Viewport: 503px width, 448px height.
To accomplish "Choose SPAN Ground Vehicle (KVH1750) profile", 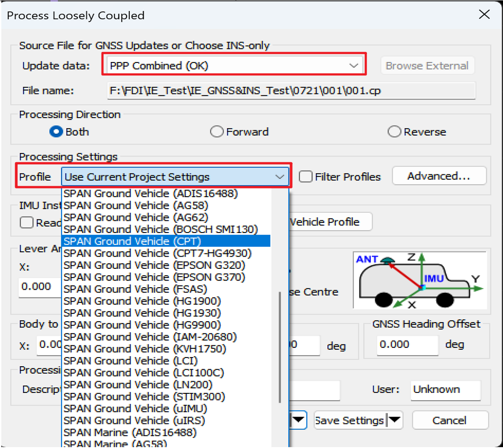I will 166,349.
